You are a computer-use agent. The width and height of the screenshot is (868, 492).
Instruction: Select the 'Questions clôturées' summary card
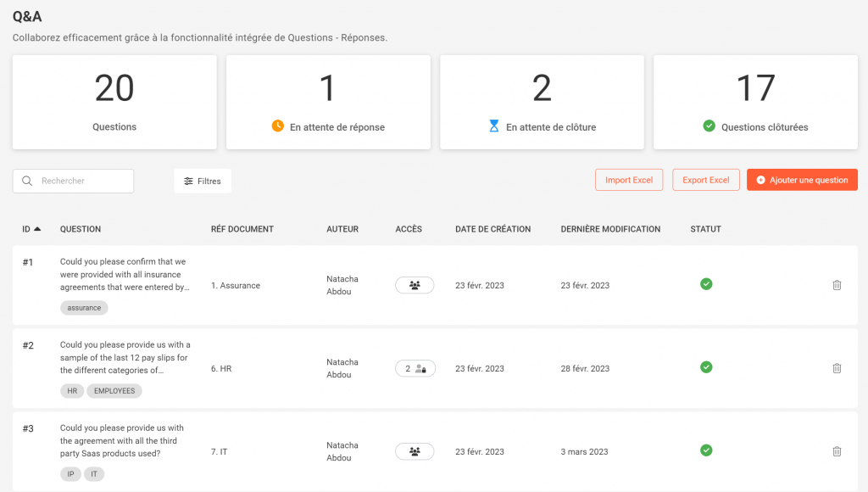coord(755,103)
